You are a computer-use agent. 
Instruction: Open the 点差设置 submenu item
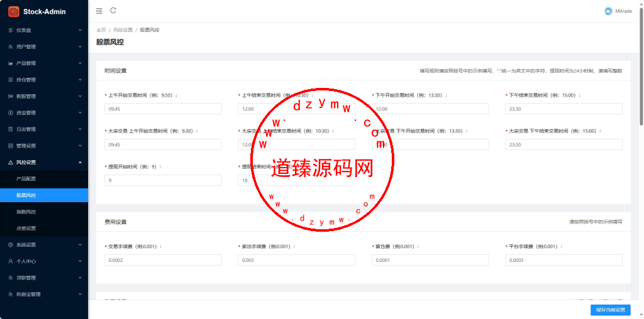44,229
